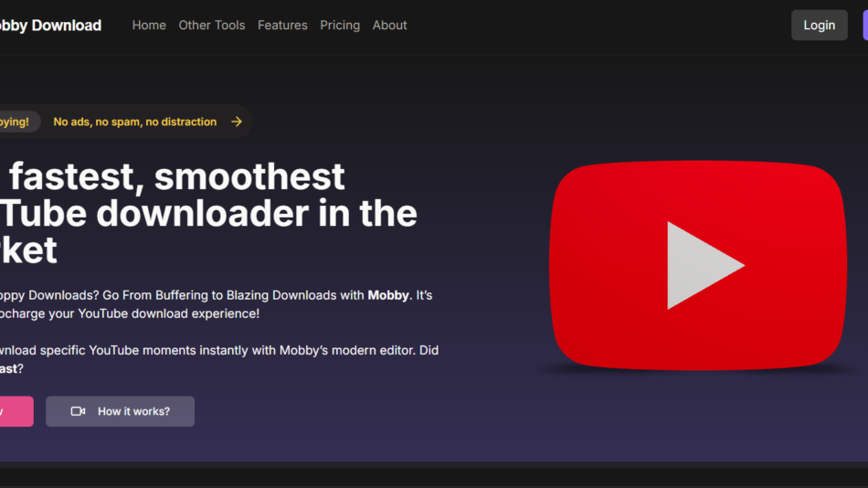Click the arrow icon in the banner

(237, 122)
